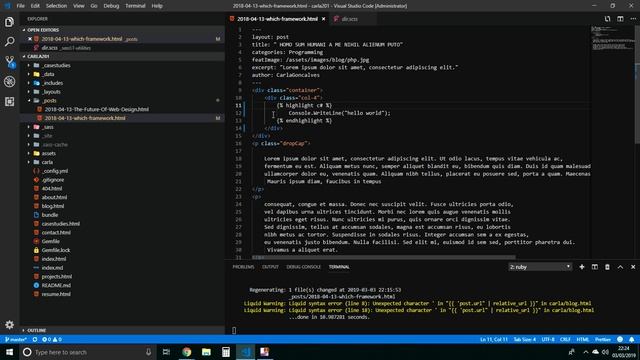Click the open changes icon in editor toolbar
The image size is (640, 360).
[x=607, y=19]
